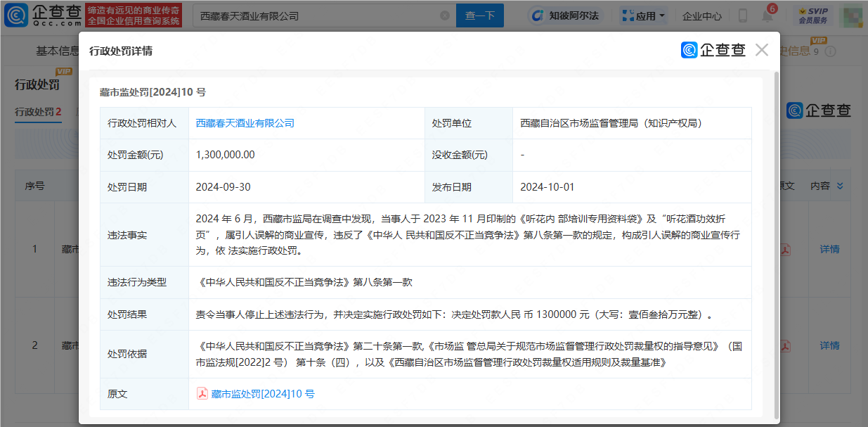
Task: Click the PDF icon in background table row 1
Action: click(784, 249)
